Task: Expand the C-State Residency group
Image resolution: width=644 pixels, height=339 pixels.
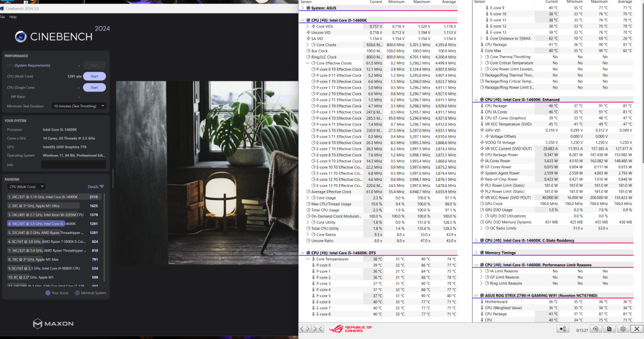Action: [476, 240]
